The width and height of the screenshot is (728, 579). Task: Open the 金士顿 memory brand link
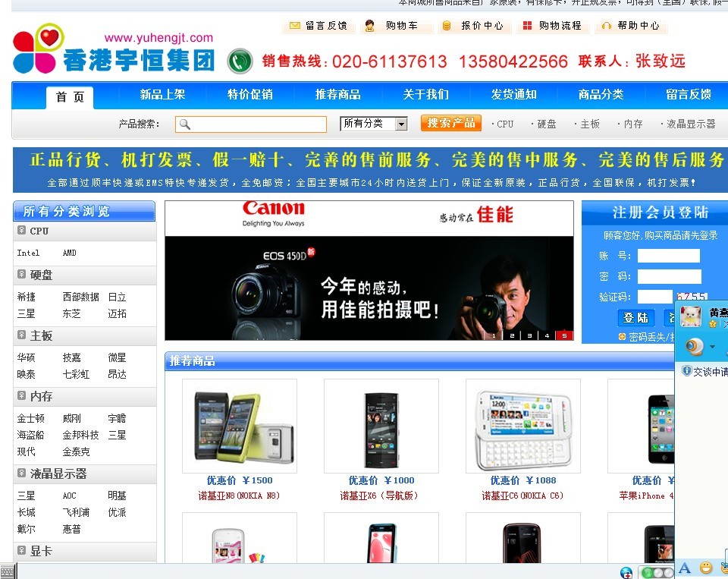[x=30, y=418]
